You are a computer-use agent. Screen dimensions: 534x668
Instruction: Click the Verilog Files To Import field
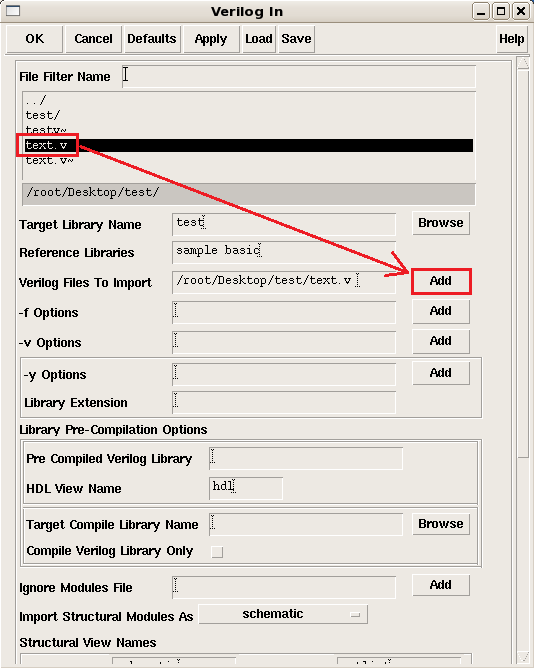click(284, 282)
